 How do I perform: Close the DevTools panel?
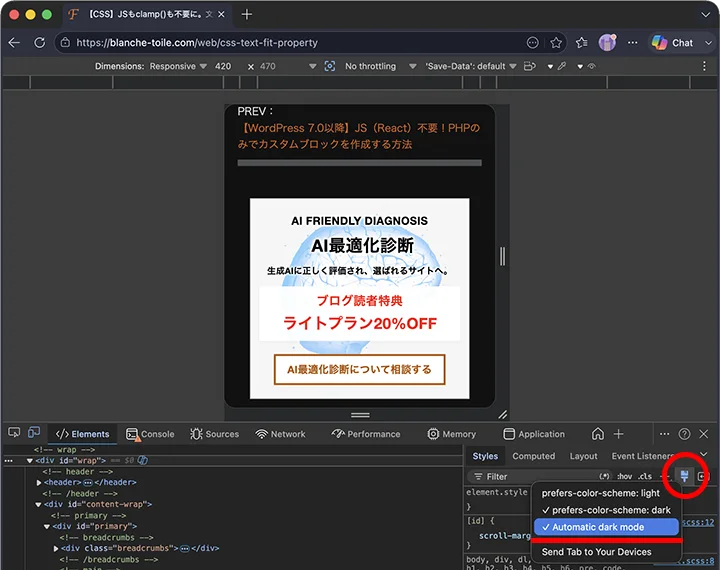[x=703, y=434]
